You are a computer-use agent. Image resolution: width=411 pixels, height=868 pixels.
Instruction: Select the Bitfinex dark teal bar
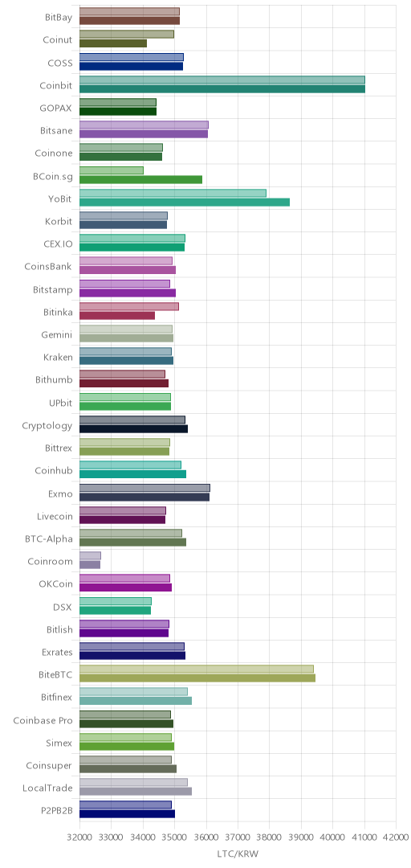[136, 701]
